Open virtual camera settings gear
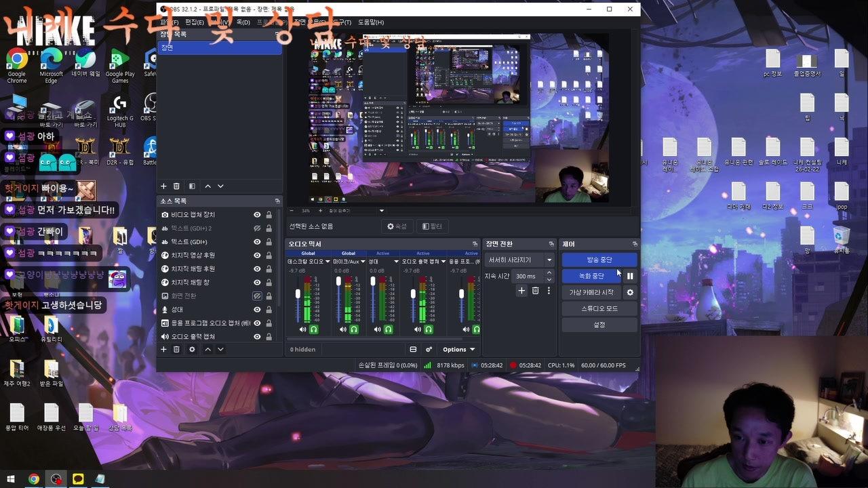Image resolution: width=868 pixels, height=488 pixels. tap(630, 292)
